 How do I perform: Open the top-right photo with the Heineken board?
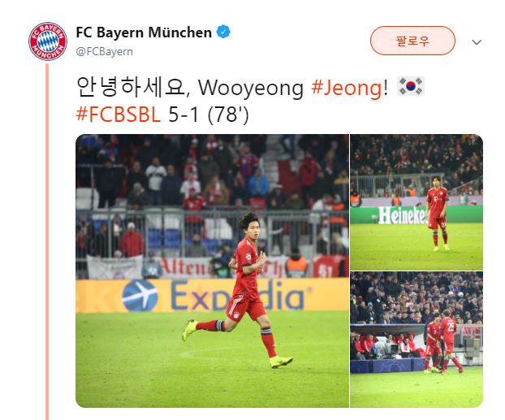[417, 202]
